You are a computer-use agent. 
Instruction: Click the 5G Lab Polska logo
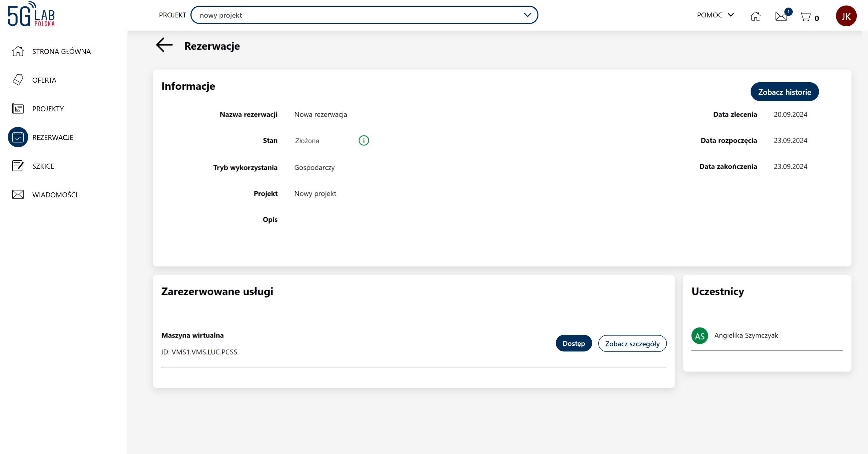31,14
